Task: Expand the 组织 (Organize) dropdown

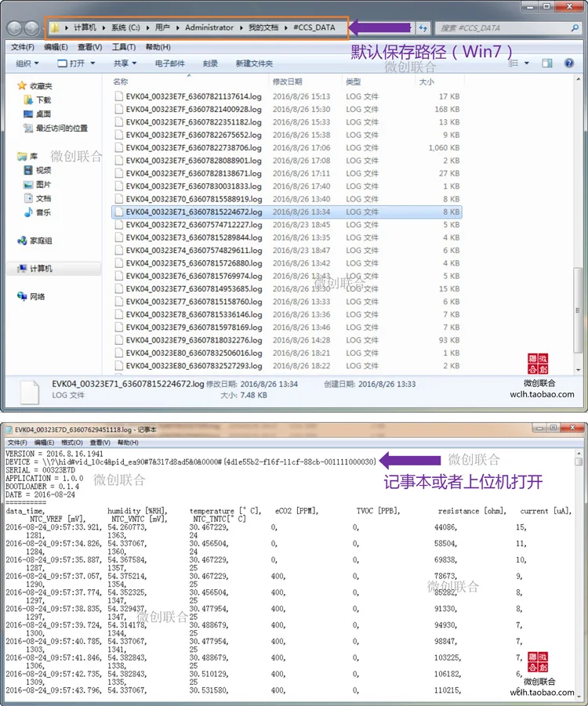Action: click(x=27, y=63)
